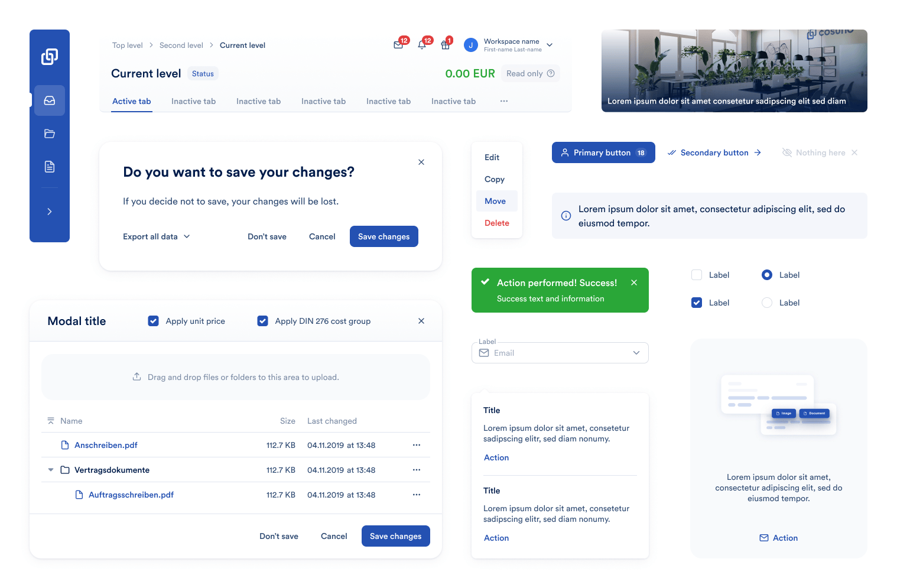Click the gift icon with badge 1
This screenshot has height=588, width=897.
[446, 44]
